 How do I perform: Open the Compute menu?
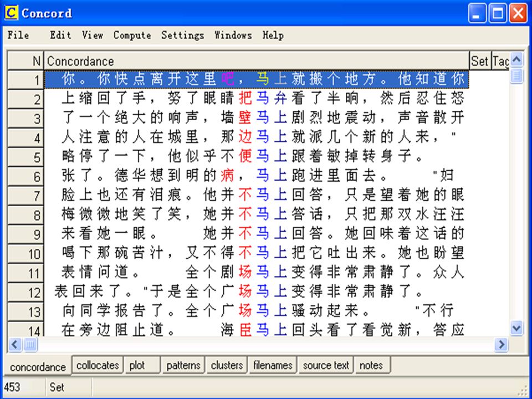132,35
